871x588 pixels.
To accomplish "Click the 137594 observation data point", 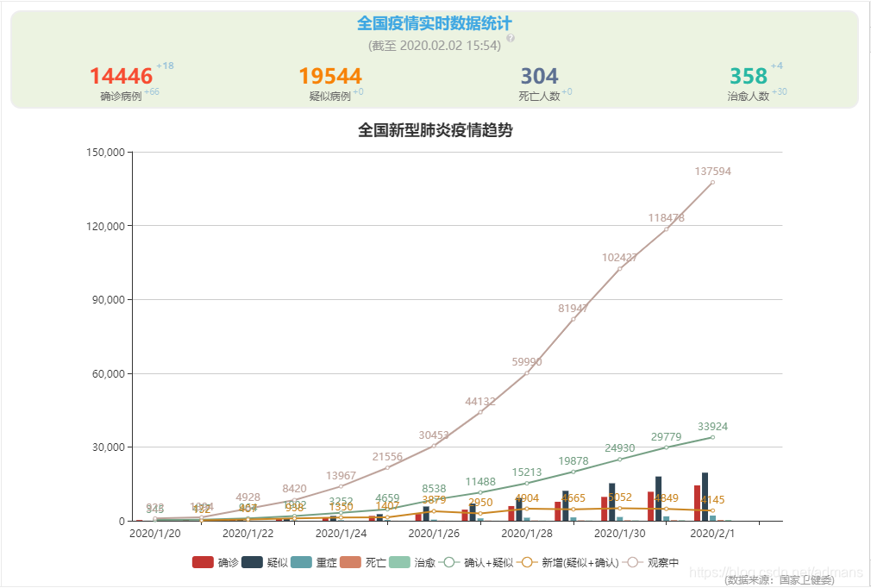I will [x=712, y=182].
